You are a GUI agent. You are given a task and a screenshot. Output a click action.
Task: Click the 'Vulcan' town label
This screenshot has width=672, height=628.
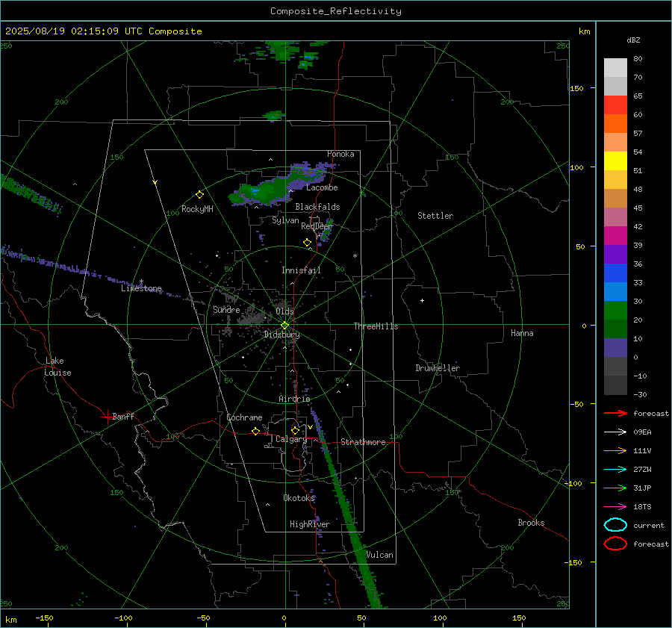click(x=380, y=555)
